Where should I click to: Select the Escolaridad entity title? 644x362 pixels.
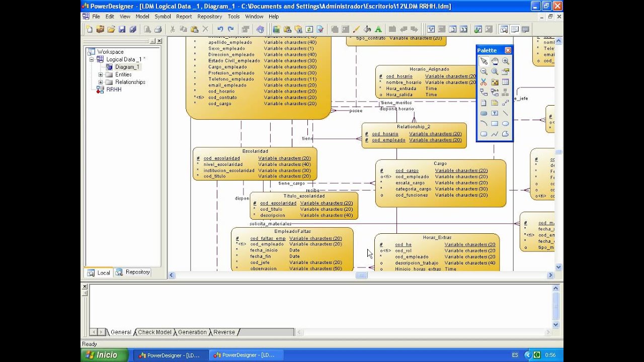[x=255, y=151]
